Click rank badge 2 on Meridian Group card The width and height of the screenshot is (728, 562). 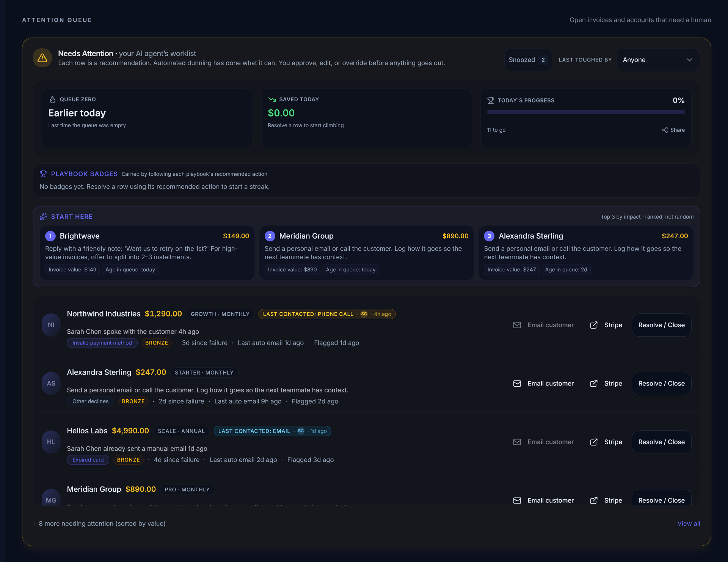pyautogui.click(x=270, y=236)
